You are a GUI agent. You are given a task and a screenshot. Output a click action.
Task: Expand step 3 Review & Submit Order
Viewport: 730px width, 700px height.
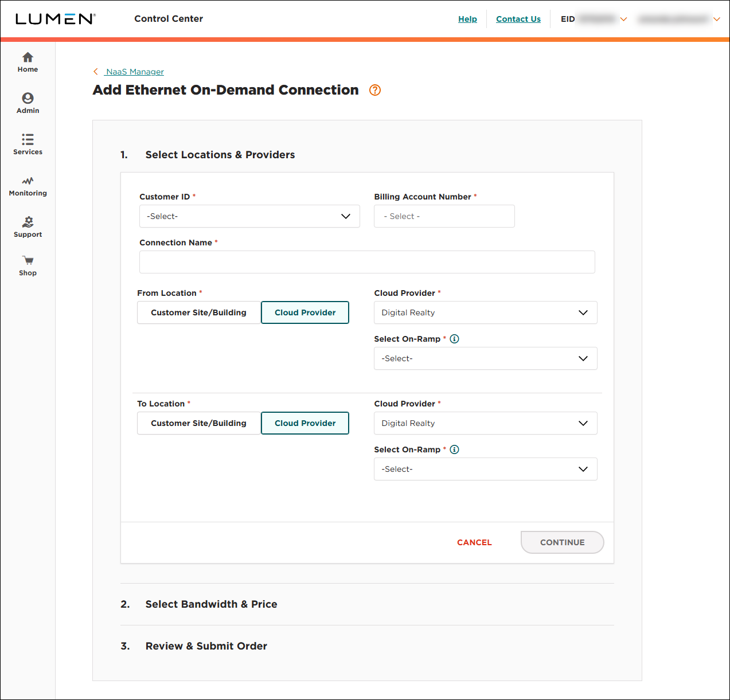click(206, 646)
